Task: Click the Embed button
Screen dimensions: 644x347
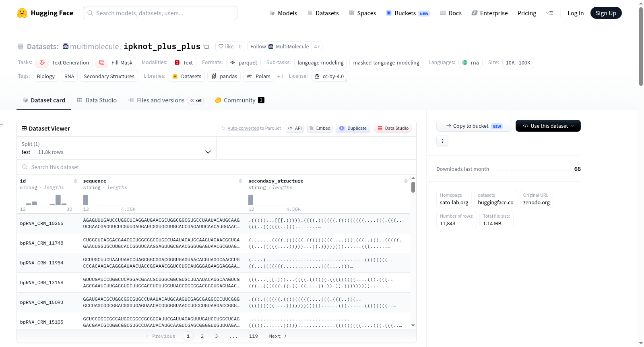Action: click(x=320, y=128)
